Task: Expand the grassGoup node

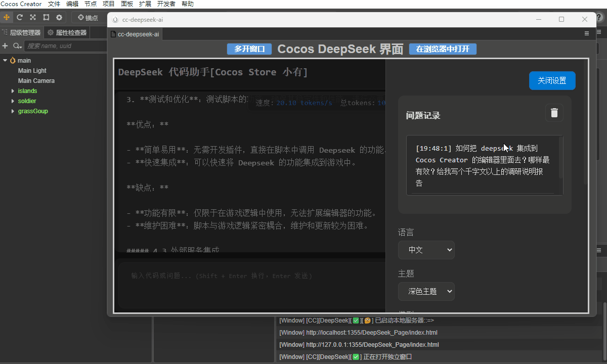Action: 13,111
